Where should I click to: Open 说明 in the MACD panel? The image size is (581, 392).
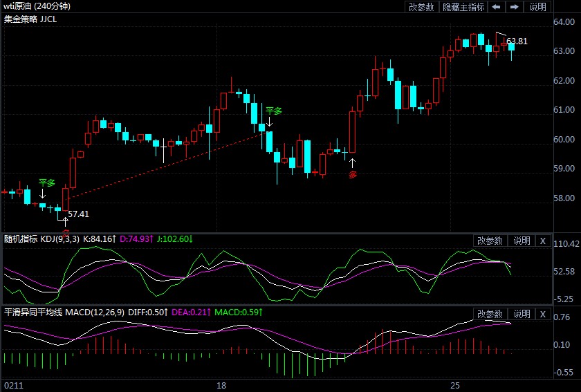tap(522, 314)
